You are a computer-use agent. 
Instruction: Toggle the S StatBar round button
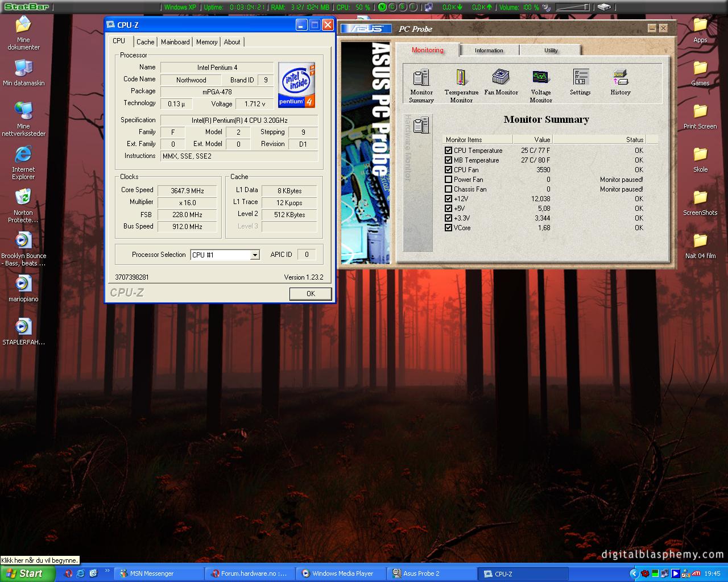pyautogui.click(x=403, y=7)
